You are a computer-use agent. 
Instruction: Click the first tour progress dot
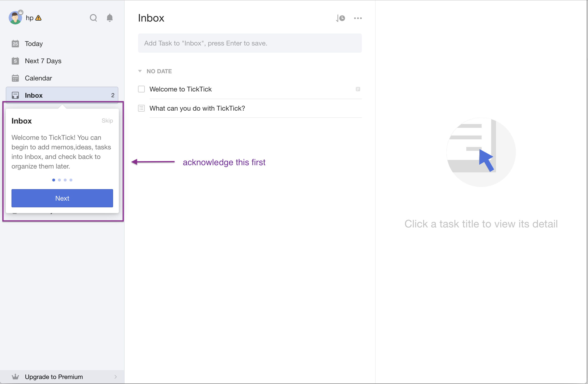[x=54, y=180]
